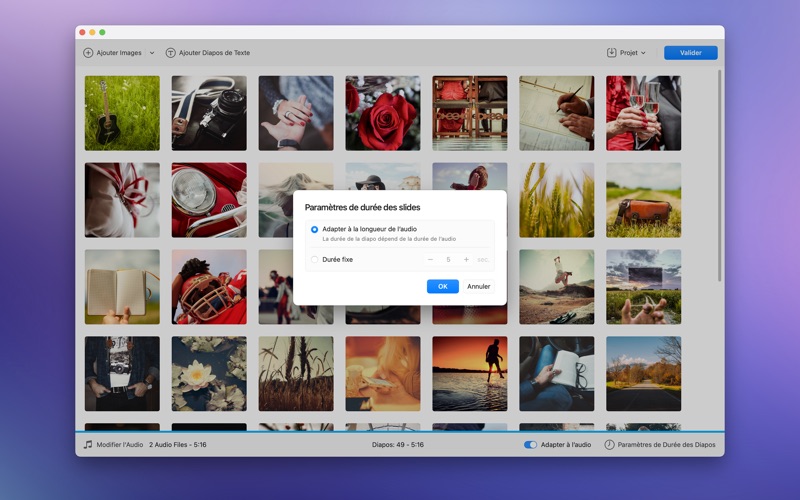
Task: Decrease fixed duration with the minus button
Action: (430, 260)
